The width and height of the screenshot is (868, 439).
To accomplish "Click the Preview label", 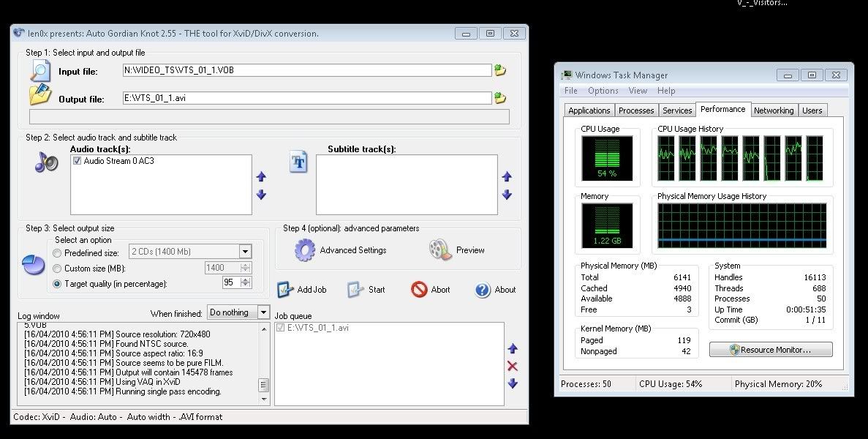I will click(x=470, y=250).
